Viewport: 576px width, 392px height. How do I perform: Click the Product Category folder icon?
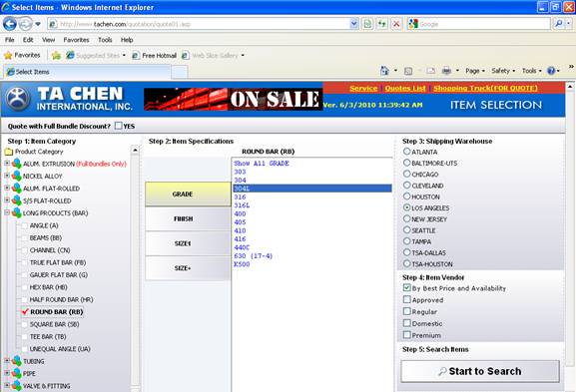click(8, 152)
